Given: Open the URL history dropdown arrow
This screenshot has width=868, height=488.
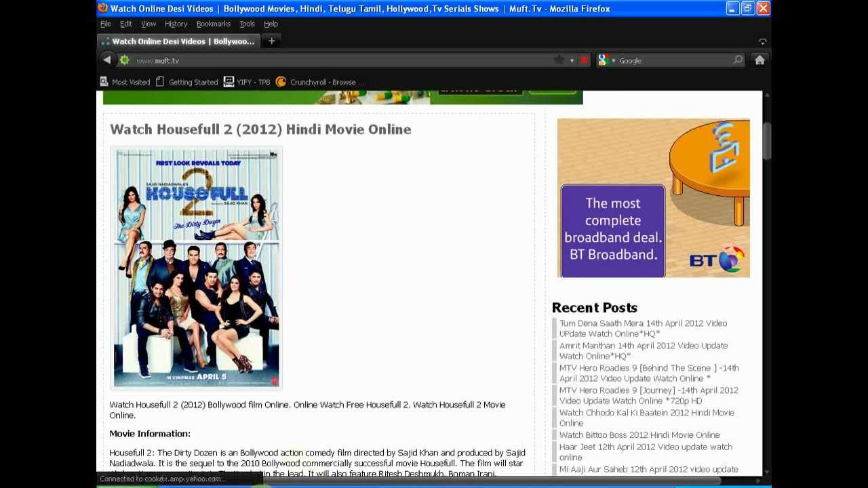Looking at the screenshot, I should pos(572,60).
